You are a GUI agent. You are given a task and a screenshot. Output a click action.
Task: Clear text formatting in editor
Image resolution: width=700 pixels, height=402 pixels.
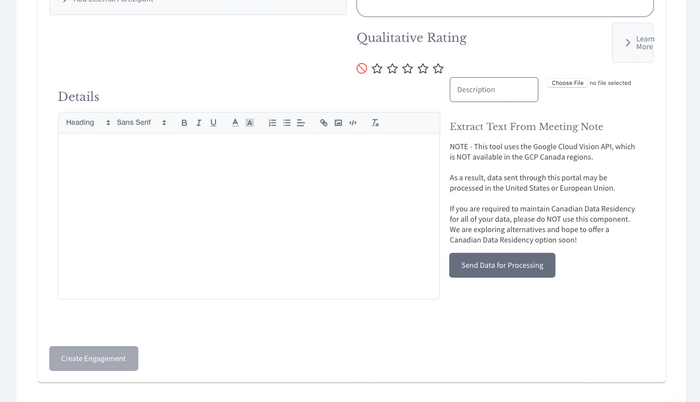point(375,123)
